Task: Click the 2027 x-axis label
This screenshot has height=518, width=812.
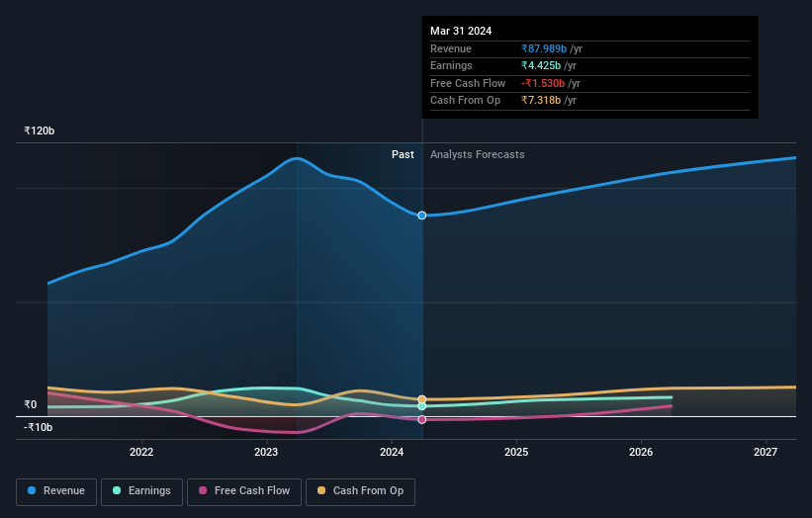Action: click(x=766, y=452)
